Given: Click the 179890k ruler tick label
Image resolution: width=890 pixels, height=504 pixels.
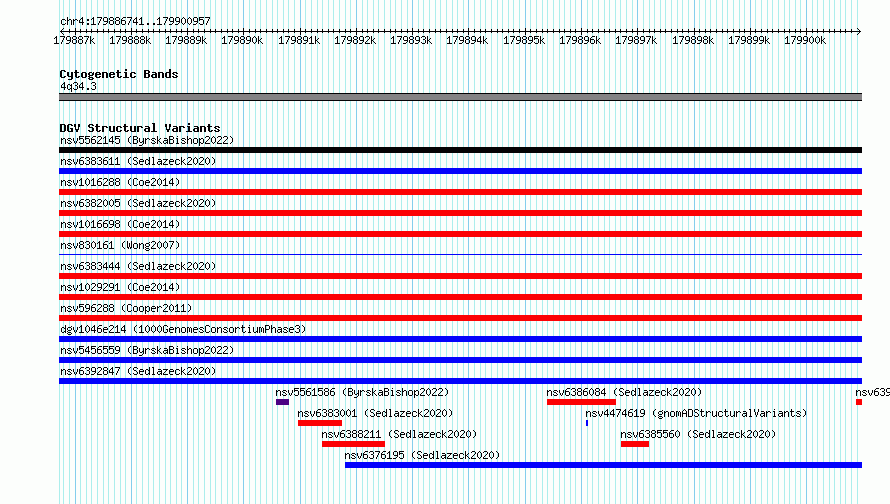Looking at the screenshot, I should coord(242,40).
